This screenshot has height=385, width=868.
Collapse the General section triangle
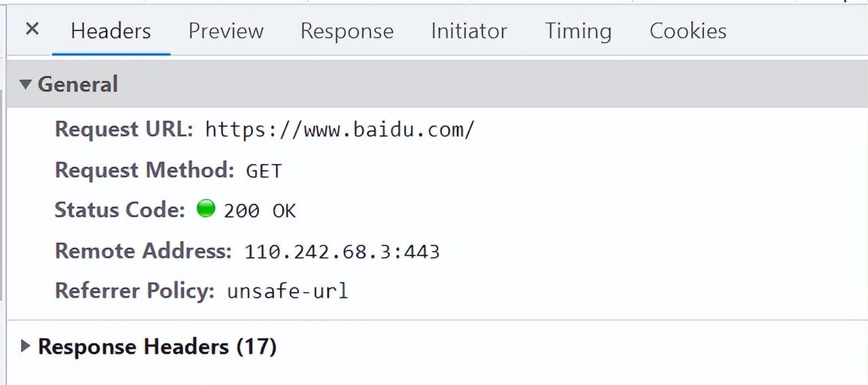click(26, 85)
